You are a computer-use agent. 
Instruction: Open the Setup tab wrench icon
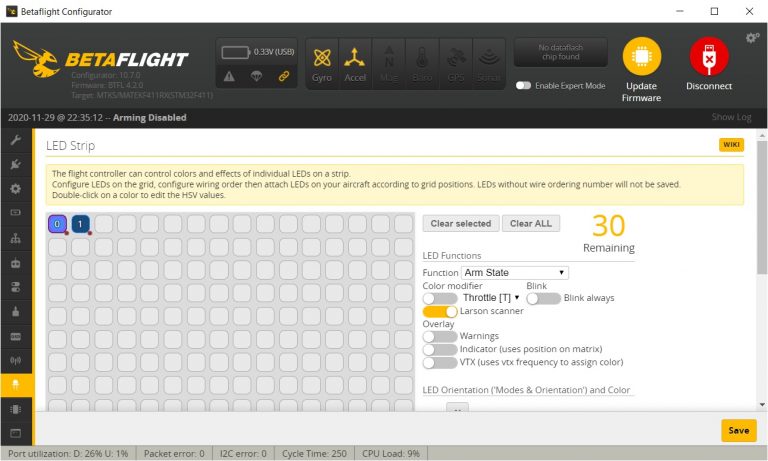point(16,140)
